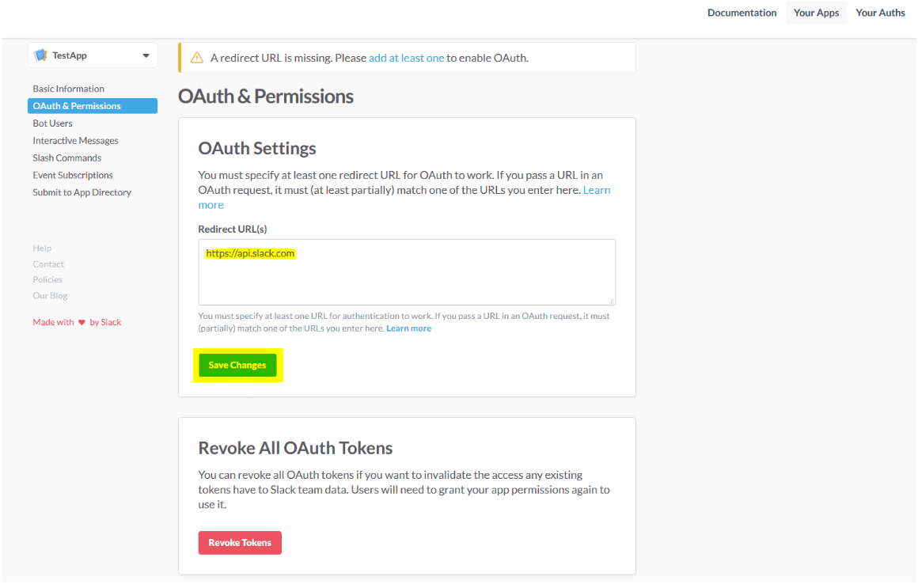The image size is (918, 588).
Task: Open Your Auths in top navigation
Action: pyautogui.click(x=881, y=13)
